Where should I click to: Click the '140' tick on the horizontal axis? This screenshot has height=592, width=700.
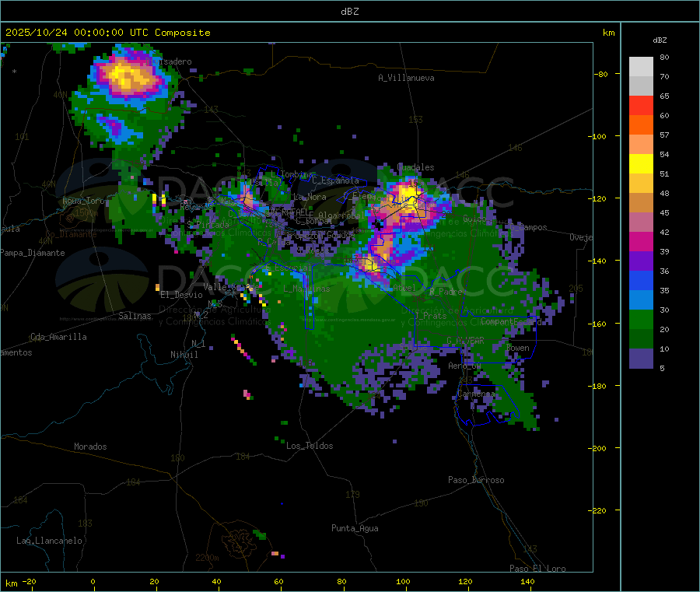point(527,581)
